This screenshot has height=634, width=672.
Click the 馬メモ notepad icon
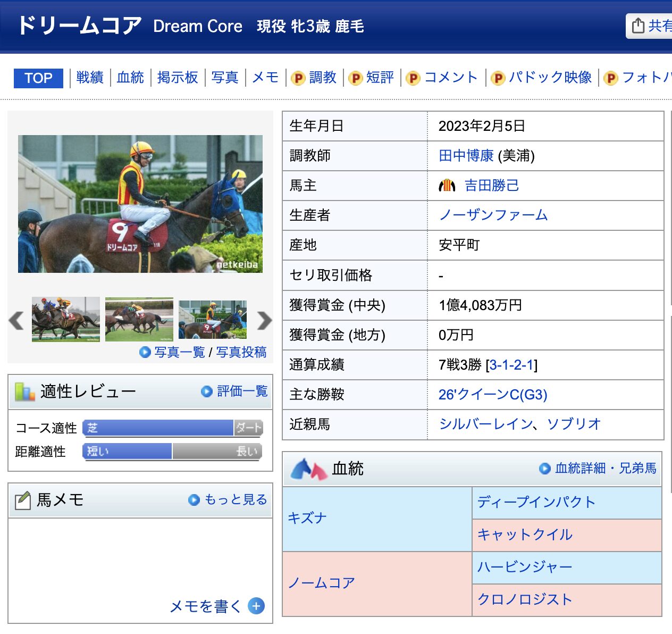tap(23, 500)
